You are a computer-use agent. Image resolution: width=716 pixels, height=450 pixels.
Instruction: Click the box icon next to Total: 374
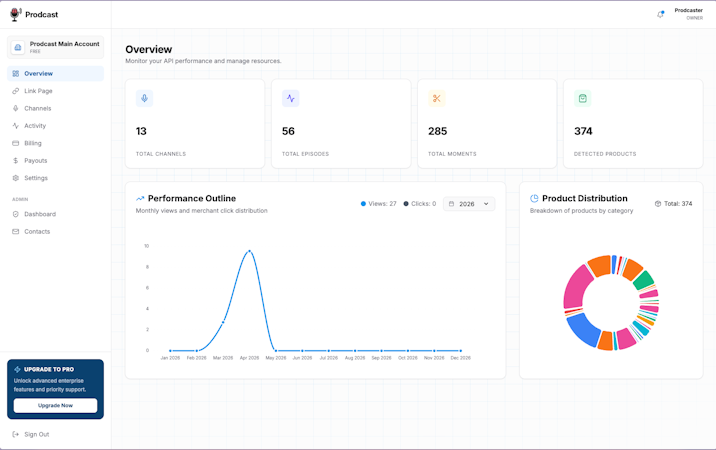pyautogui.click(x=658, y=204)
